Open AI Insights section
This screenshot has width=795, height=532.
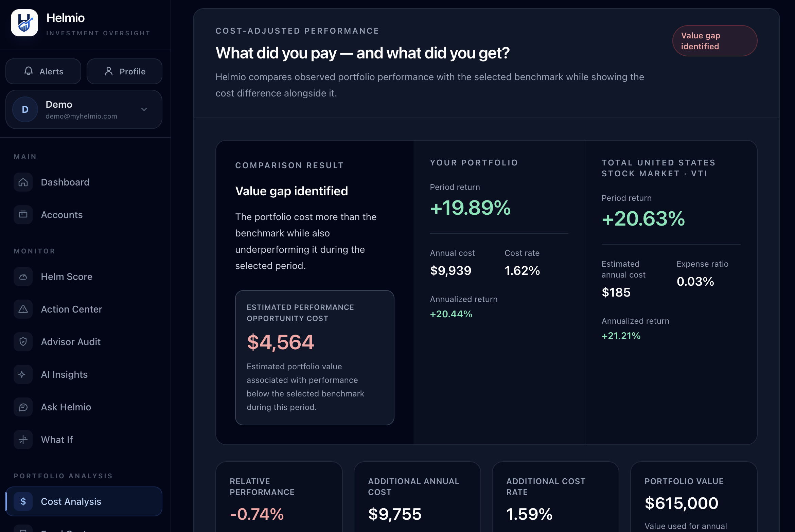(84, 374)
